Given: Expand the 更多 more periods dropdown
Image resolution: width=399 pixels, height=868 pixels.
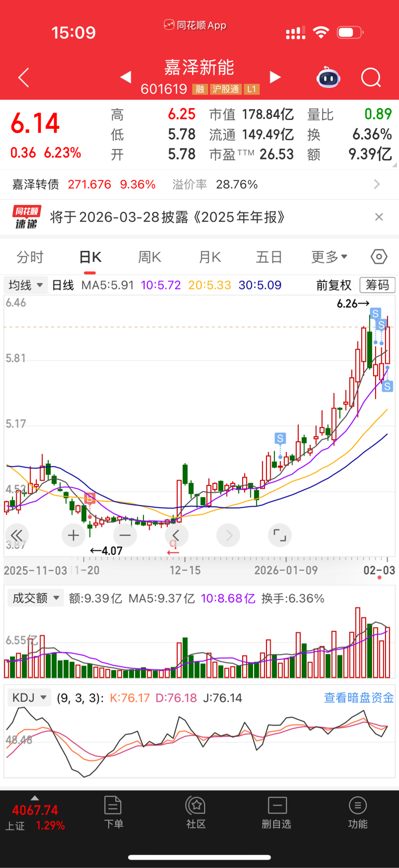Looking at the screenshot, I should tap(329, 257).
